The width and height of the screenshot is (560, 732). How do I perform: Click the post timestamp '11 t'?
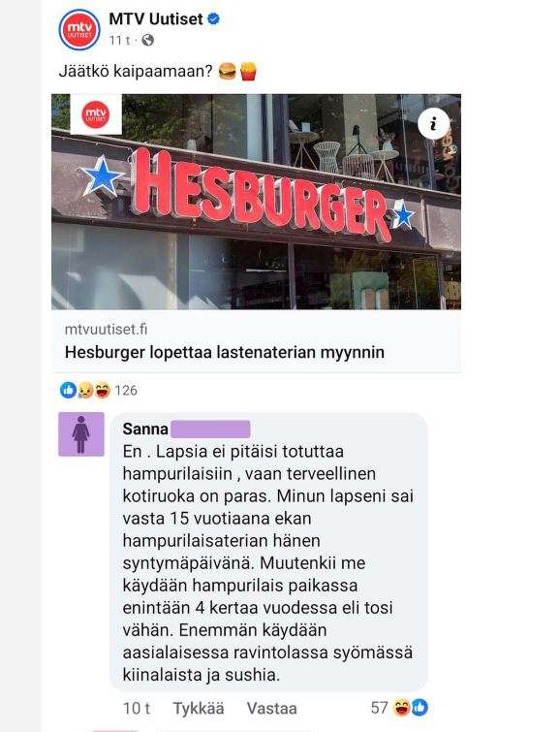pyautogui.click(x=119, y=41)
